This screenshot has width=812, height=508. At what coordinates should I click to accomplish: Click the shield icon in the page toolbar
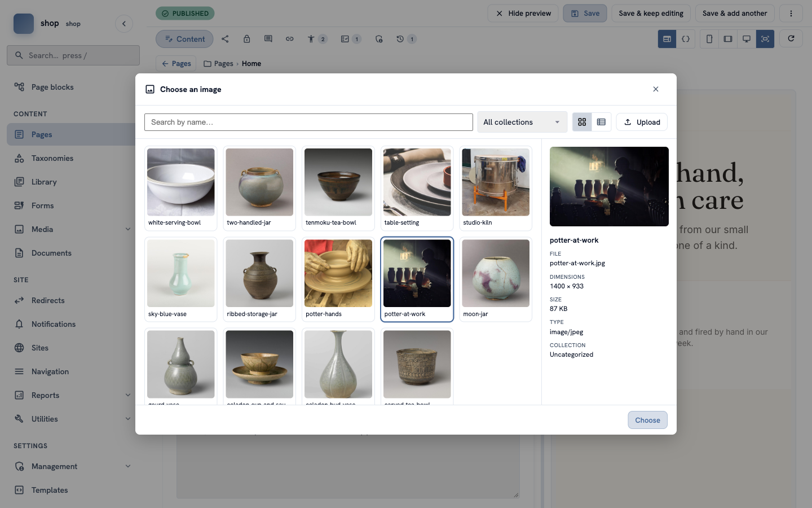coord(378,39)
